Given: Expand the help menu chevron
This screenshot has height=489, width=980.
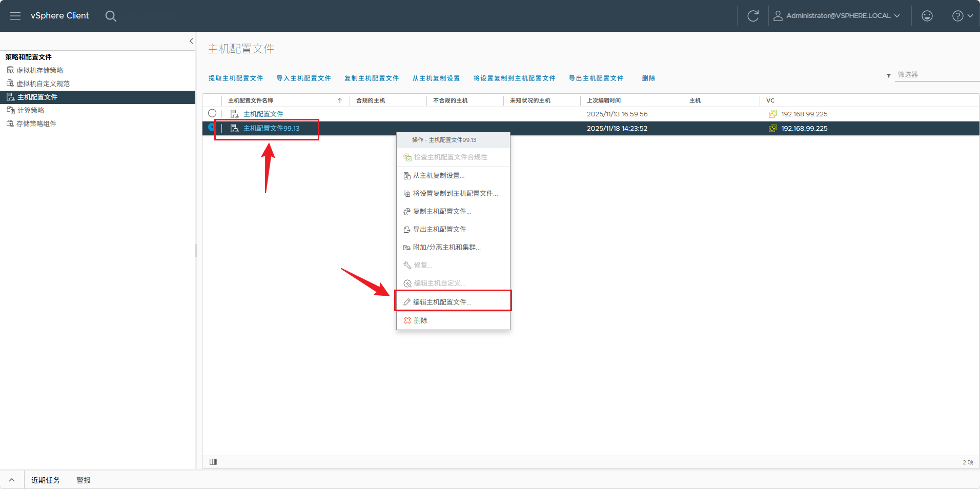Looking at the screenshot, I should point(970,16).
